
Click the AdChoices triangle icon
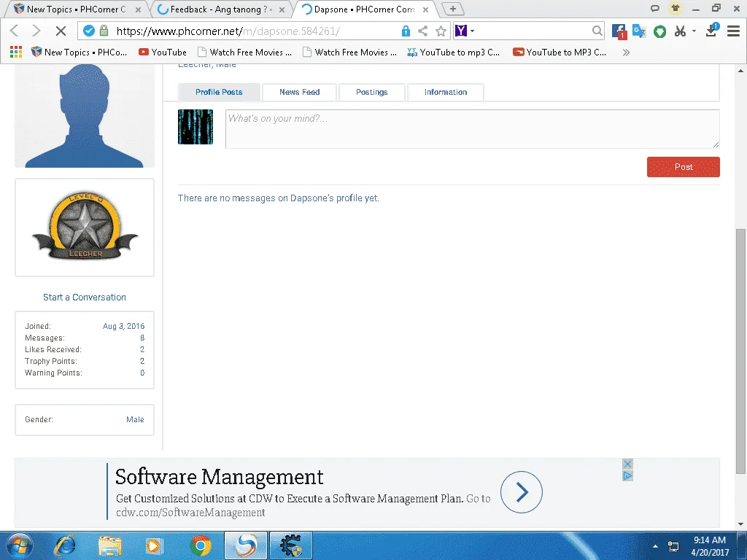tap(628, 475)
